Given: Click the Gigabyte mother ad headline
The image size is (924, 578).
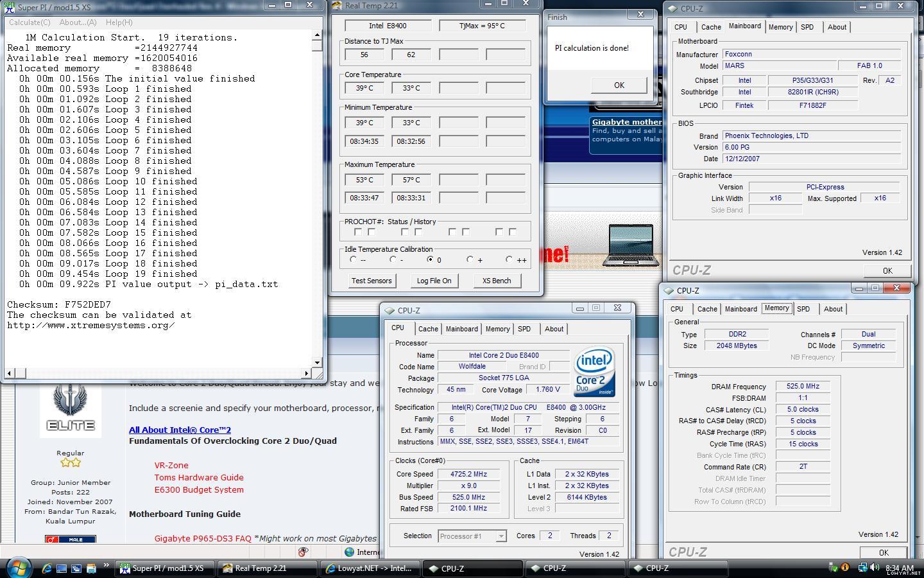Looking at the screenshot, I should [x=626, y=121].
